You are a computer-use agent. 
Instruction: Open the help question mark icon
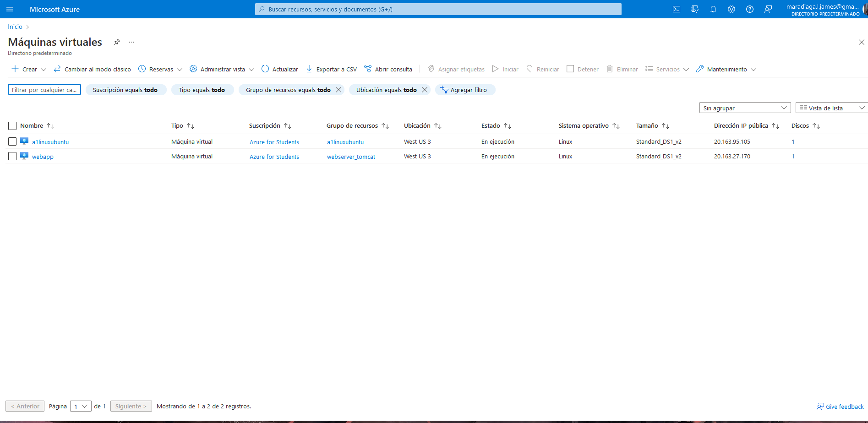click(x=750, y=9)
